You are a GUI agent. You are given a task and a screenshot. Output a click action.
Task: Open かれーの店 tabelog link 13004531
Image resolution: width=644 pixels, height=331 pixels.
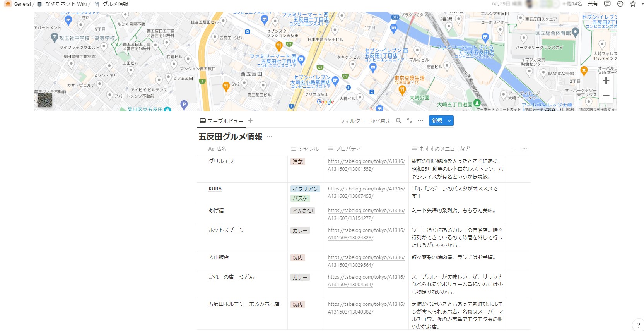coord(366,281)
